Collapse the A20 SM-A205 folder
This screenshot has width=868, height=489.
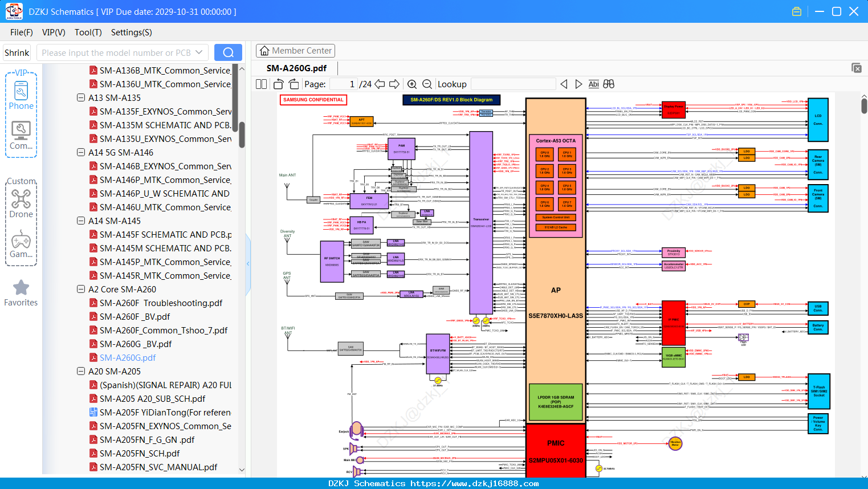coord(81,371)
